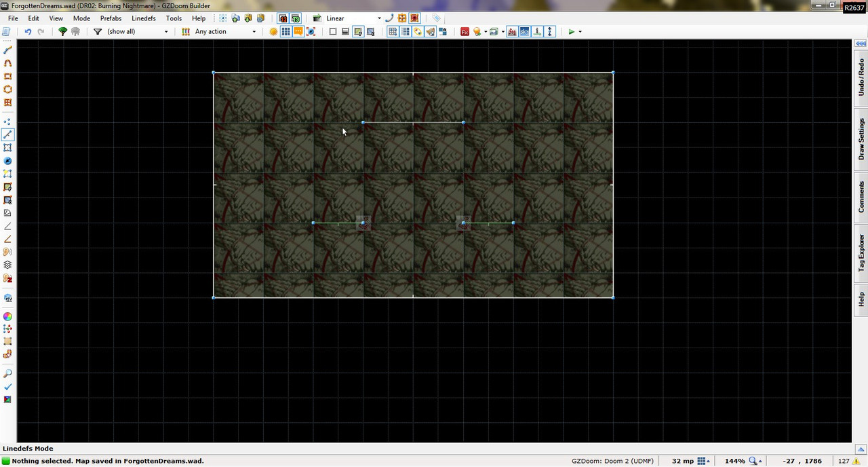Viewport: 868px width, 467px height.
Task: Click the zoom magnifier in status bar
Action: coord(753,461)
